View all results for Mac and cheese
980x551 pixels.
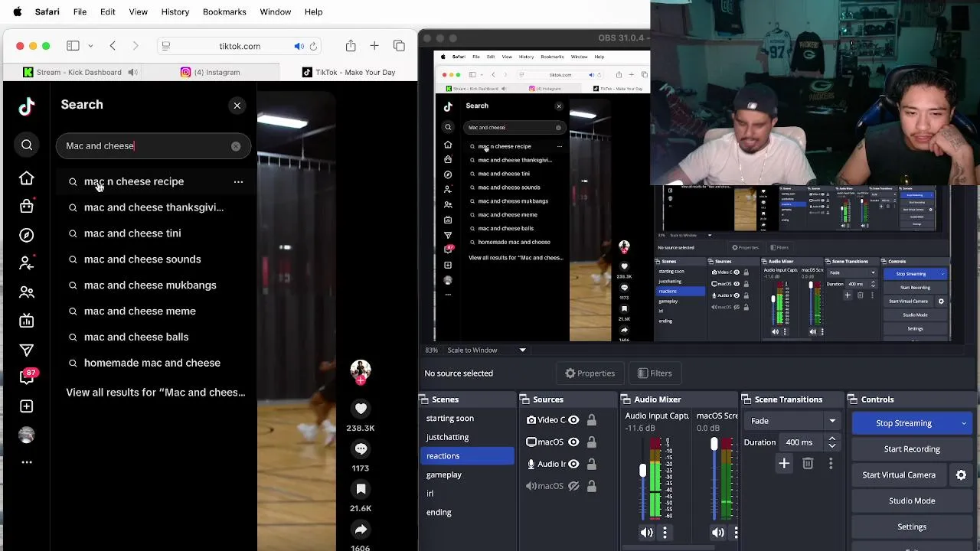(155, 393)
